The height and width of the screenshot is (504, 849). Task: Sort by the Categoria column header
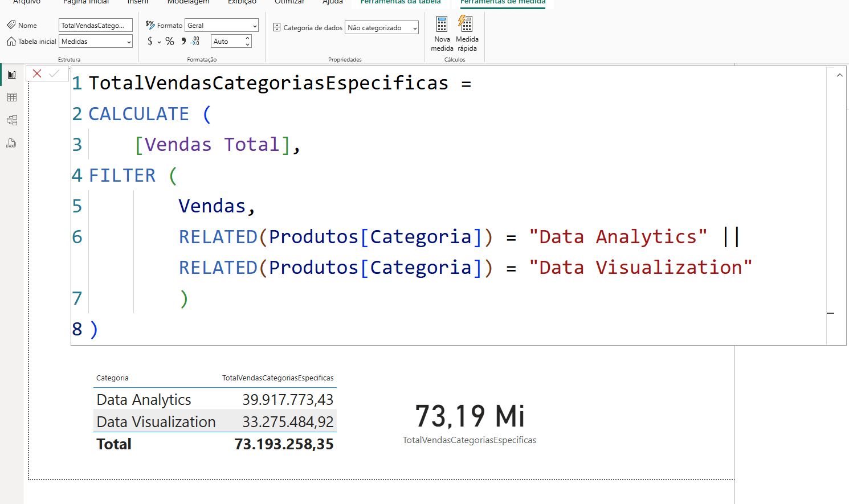tap(112, 378)
